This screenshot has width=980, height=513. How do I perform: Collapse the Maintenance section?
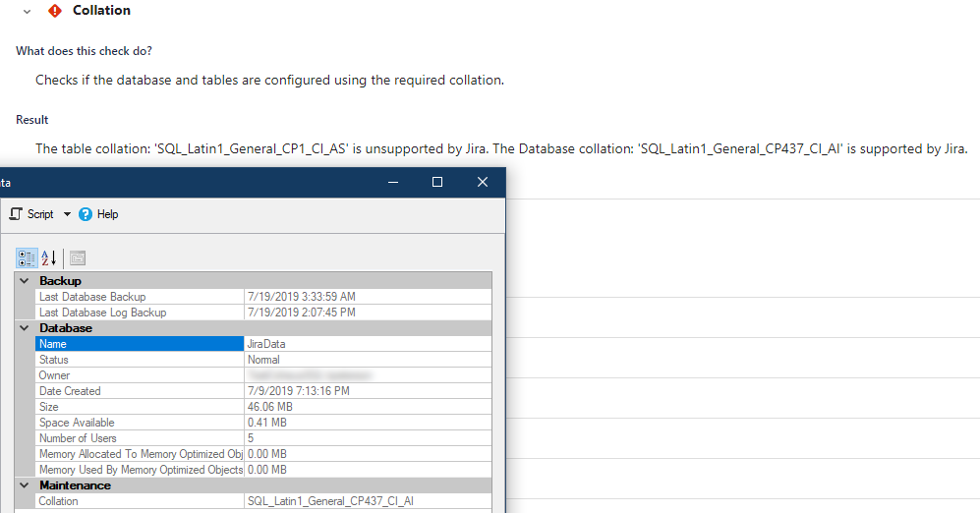tap(25, 485)
